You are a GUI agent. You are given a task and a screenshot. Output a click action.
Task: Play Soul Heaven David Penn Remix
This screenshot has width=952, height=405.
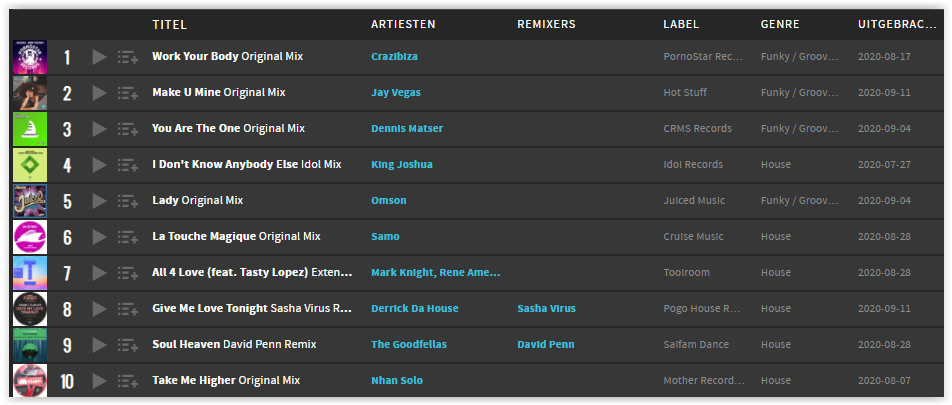100,345
